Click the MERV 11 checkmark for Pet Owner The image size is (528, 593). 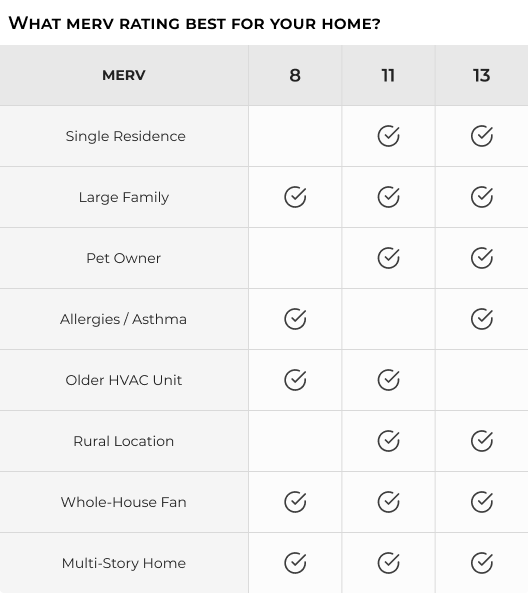coord(388,258)
